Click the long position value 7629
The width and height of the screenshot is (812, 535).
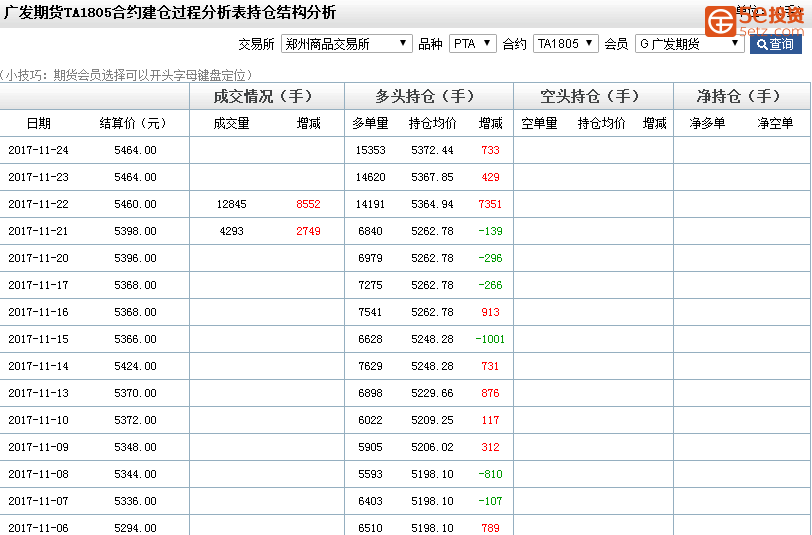pyautogui.click(x=370, y=366)
